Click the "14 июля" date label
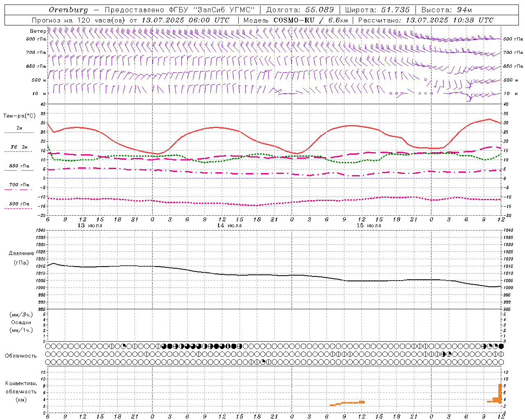 [x=229, y=226]
